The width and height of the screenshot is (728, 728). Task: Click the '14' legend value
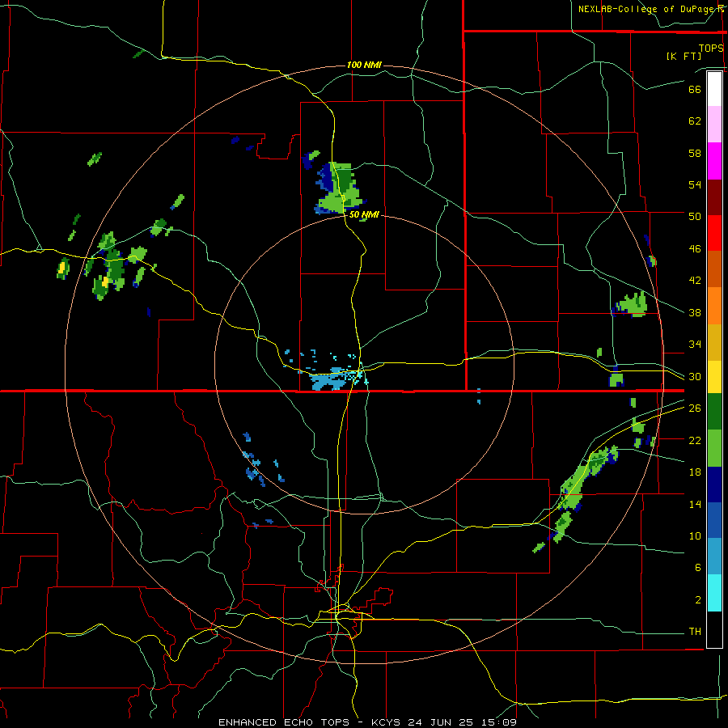point(695,504)
